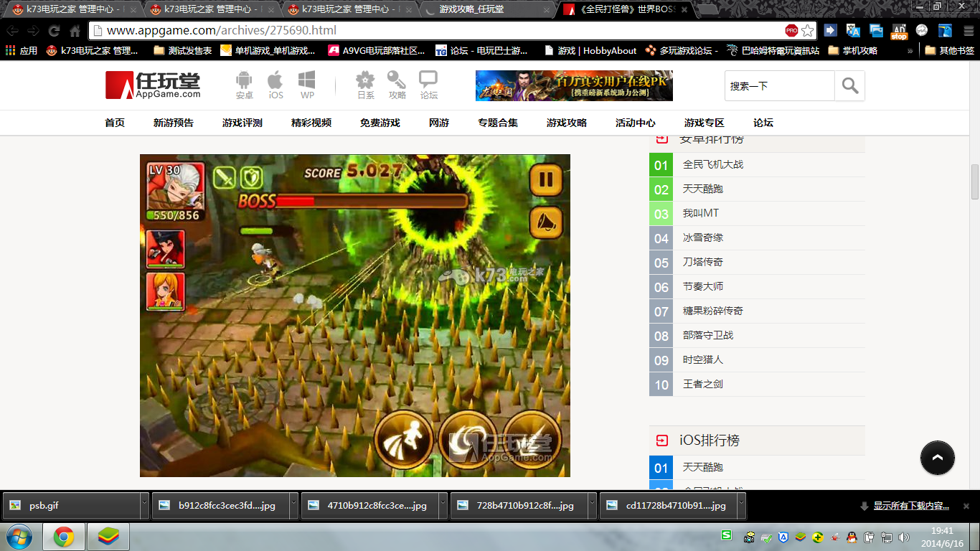This screenshot has height=551, width=980.
Task: Open 游戏评测 in the site menu
Action: click(242, 123)
